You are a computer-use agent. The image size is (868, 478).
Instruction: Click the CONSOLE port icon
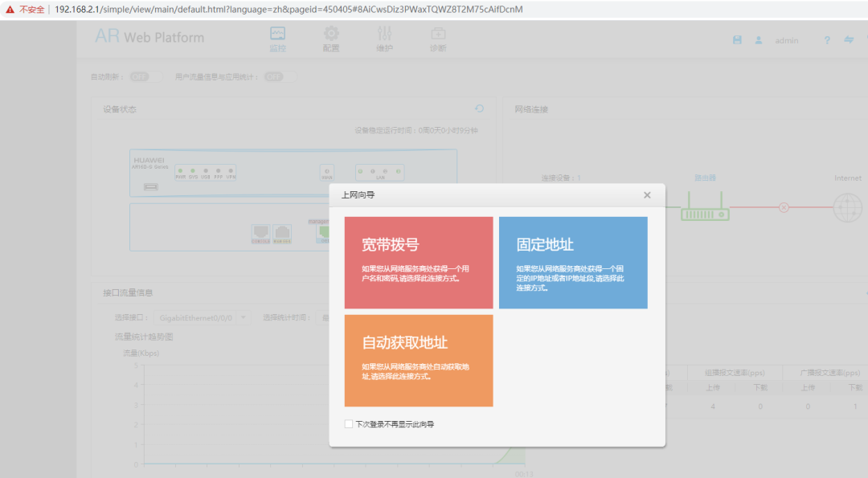260,234
